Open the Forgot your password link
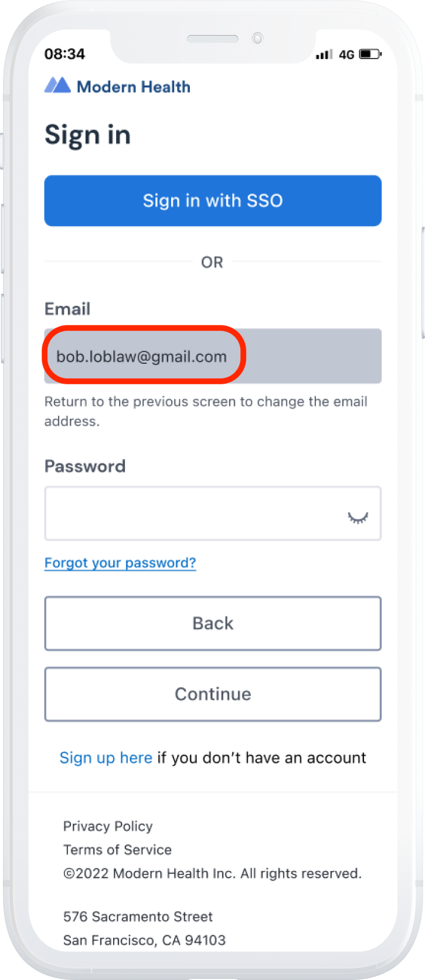 pyautogui.click(x=120, y=563)
